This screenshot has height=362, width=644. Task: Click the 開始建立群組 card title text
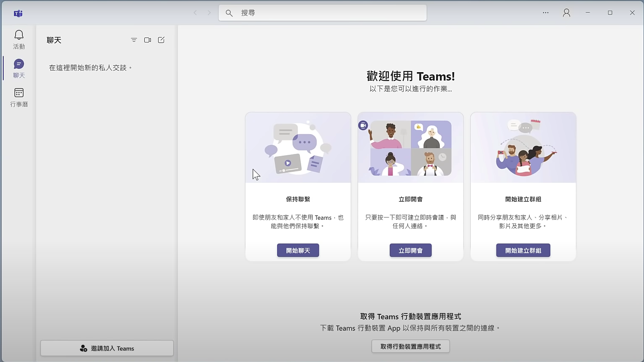(523, 199)
